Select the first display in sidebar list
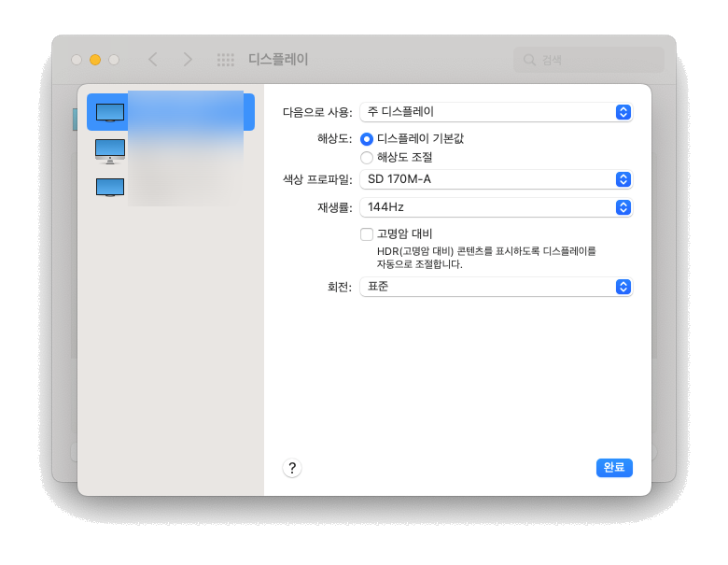 pos(171,112)
